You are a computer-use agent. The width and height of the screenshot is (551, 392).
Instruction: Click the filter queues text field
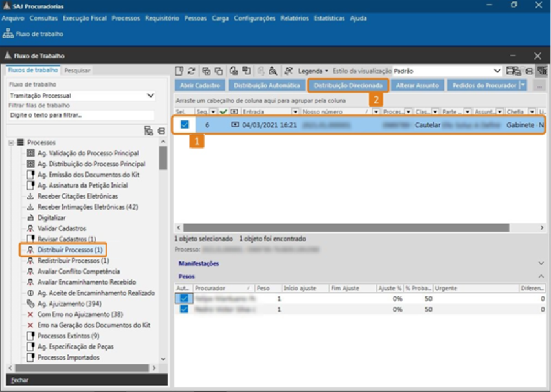[81, 115]
